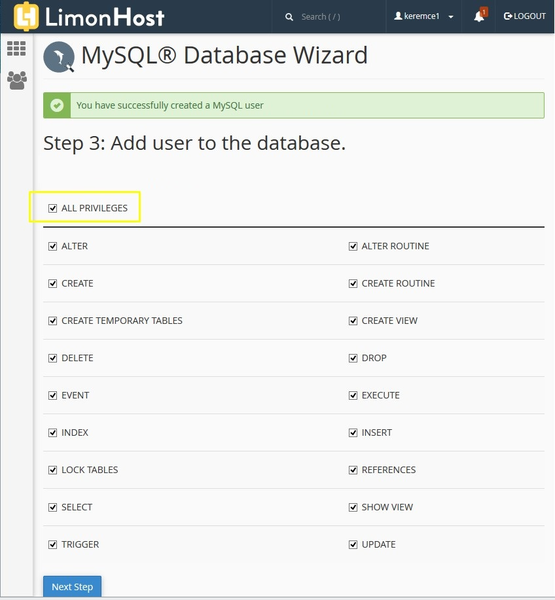555x600 pixels.
Task: Click the search magnifier icon
Action: [289, 17]
